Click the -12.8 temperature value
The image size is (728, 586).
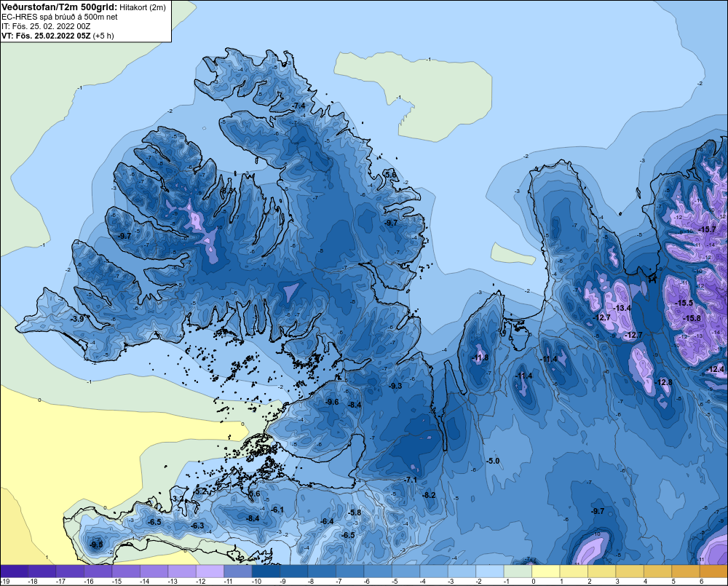(x=663, y=382)
